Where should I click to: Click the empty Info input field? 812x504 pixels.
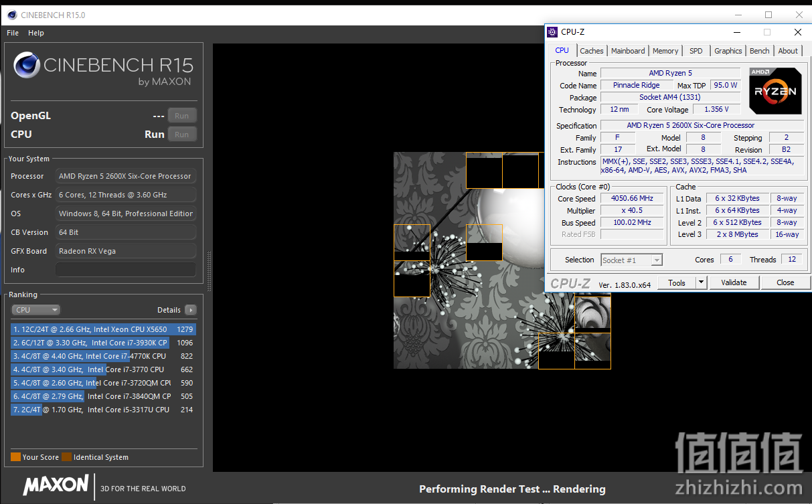[x=126, y=270]
